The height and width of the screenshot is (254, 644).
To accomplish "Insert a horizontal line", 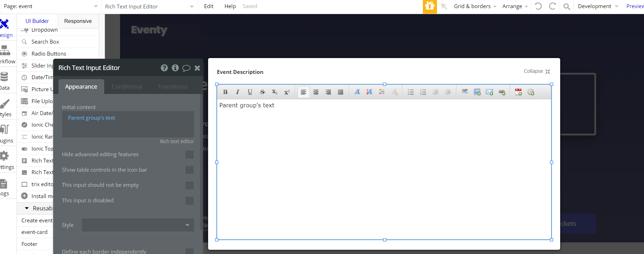I will (x=465, y=92).
